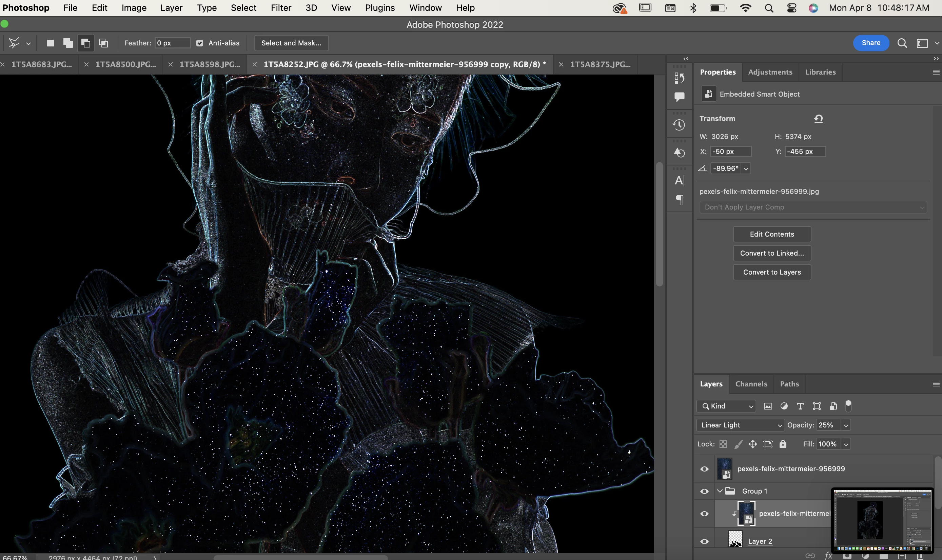Open the Linear Light blend mode dropdown

pos(740,425)
